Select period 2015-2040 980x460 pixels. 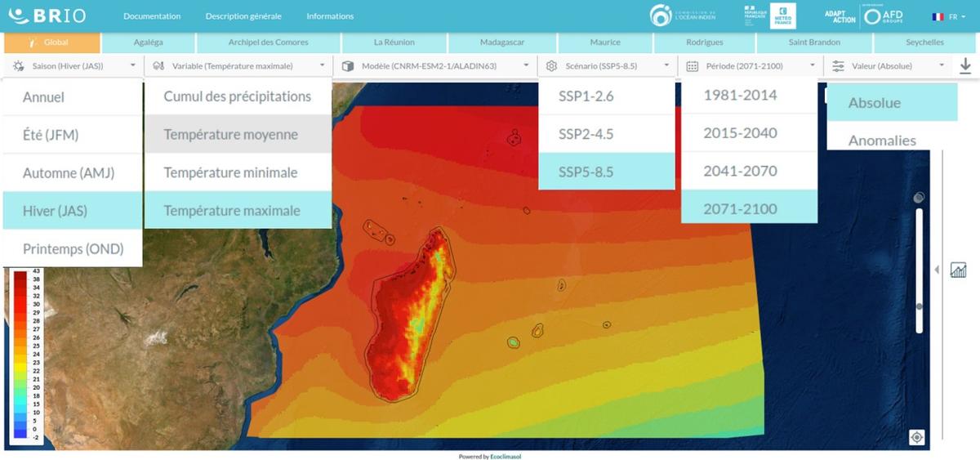pos(750,133)
